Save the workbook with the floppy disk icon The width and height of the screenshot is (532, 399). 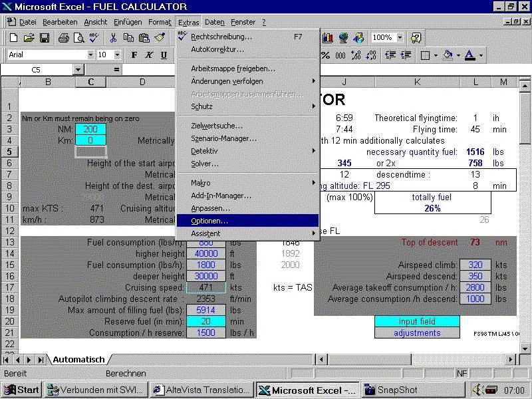pyautogui.click(x=45, y=38)
